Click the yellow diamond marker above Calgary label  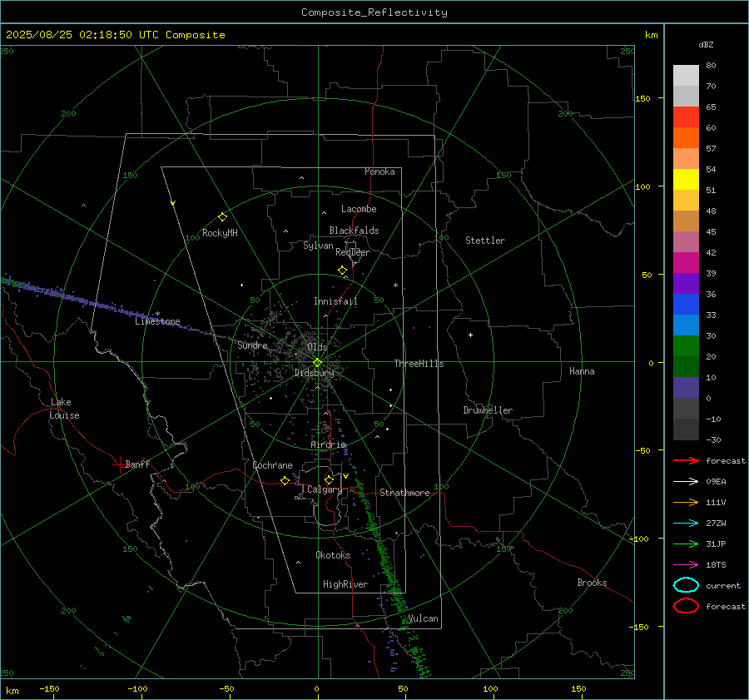click(329, 479)
